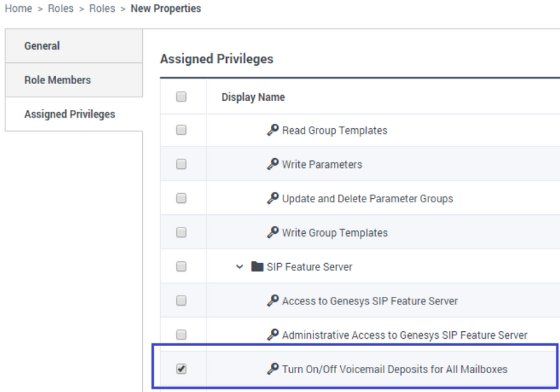Tick the SIP Feature Server folder checkbox
Viewport: 560px width, 392px height.
click(181, 267)
